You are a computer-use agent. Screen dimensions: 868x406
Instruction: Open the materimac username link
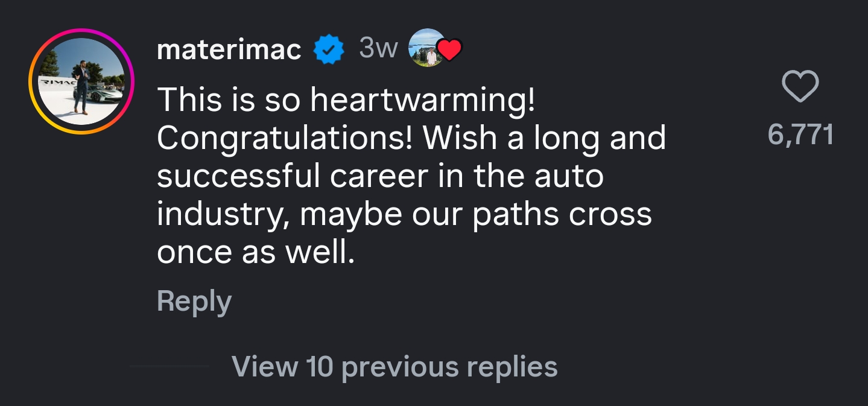tap(229, 49)
